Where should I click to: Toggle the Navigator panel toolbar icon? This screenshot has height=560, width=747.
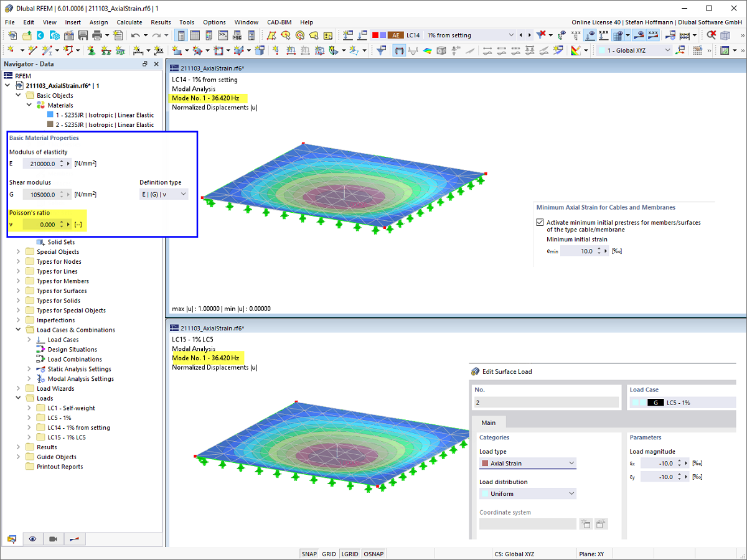[x=181, y=35]
